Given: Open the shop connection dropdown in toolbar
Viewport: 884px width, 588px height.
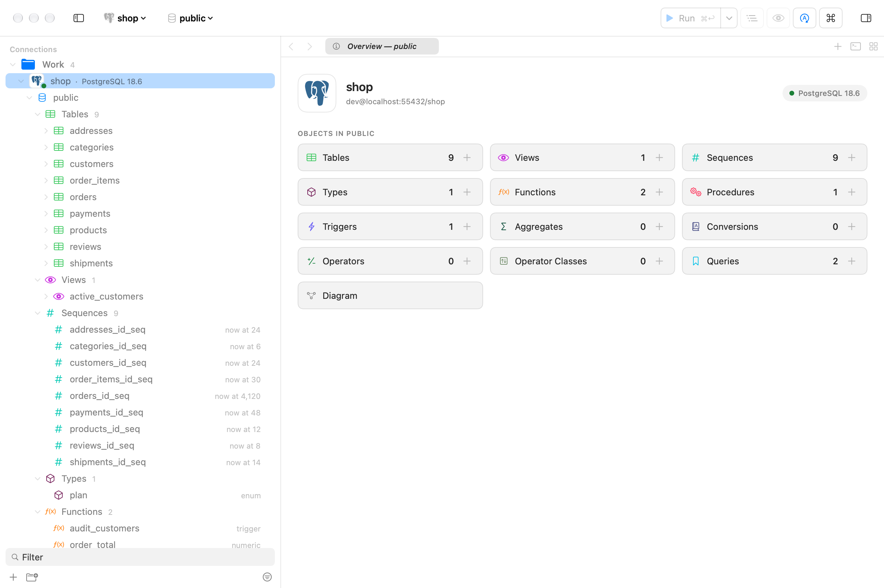Looking at the screenshot, I should (125, 18).
